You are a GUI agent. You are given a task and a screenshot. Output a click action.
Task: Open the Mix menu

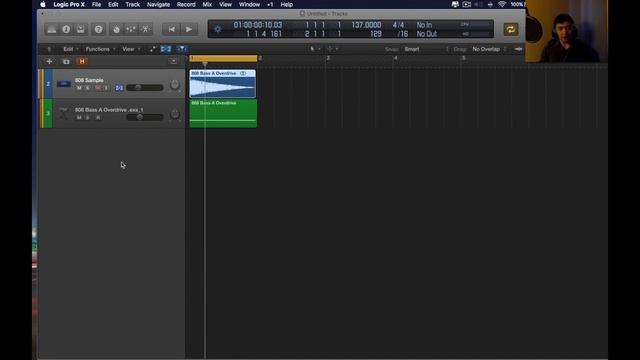pos(207,4)
